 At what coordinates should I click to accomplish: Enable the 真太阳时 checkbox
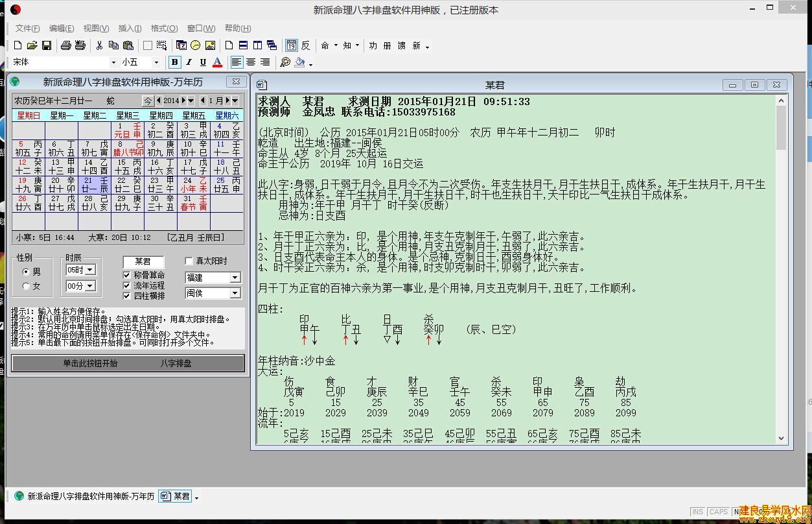pos(189,261)
